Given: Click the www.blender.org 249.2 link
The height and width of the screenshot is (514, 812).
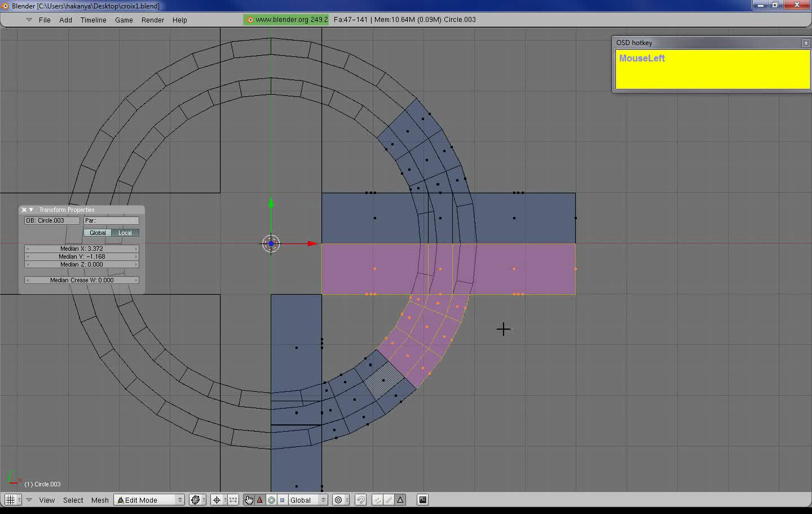Looking at the screenshot, I should click(x=286, y=20).
